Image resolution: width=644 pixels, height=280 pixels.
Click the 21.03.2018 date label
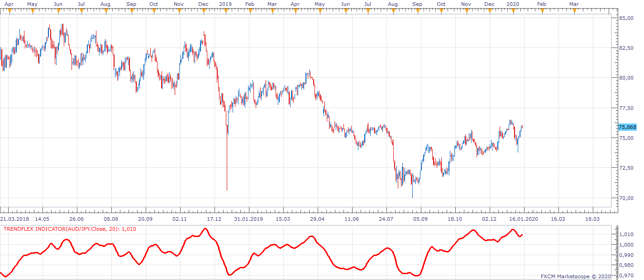pyautogui.click(x=14, y=219)
